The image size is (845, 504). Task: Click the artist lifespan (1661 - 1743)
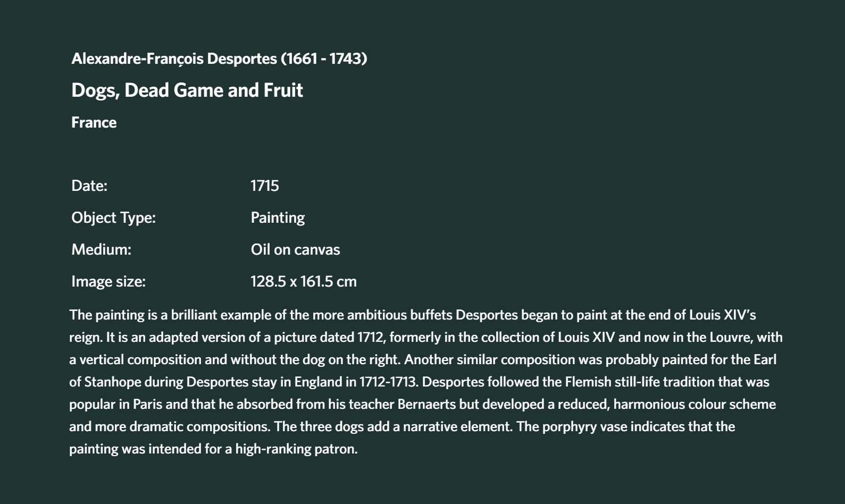324,58
